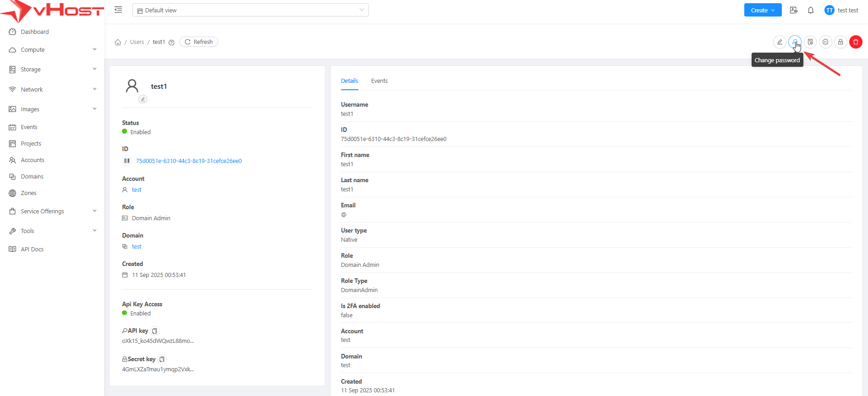Click the Users breadcrumb link
The image size is (868, 396).
click(137, 42)
